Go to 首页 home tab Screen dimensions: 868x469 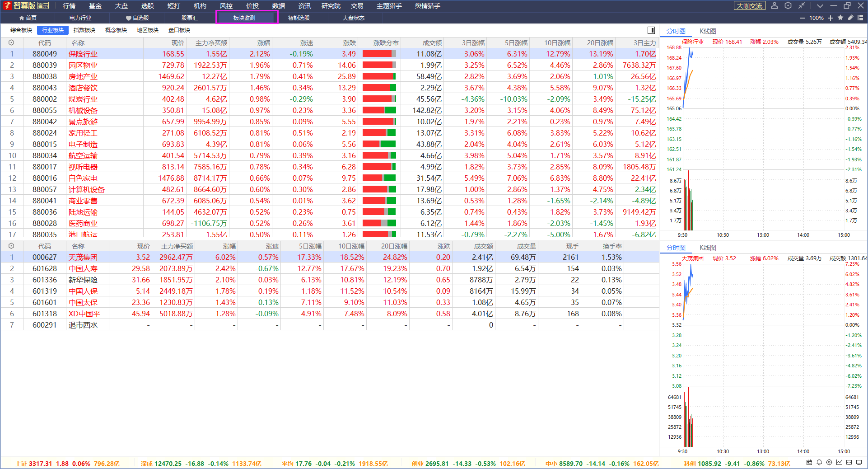[x=28, y=18]
